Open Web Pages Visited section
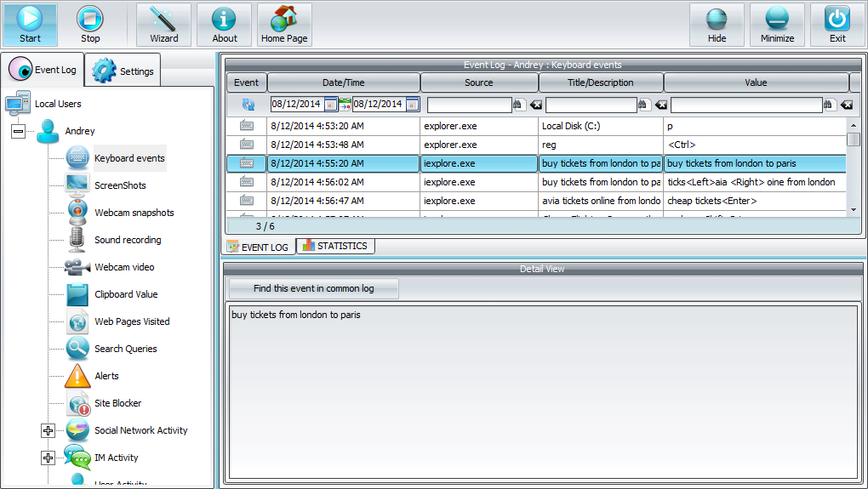The height and width of the screenshot is (489, 868). (x=132, y=321)
